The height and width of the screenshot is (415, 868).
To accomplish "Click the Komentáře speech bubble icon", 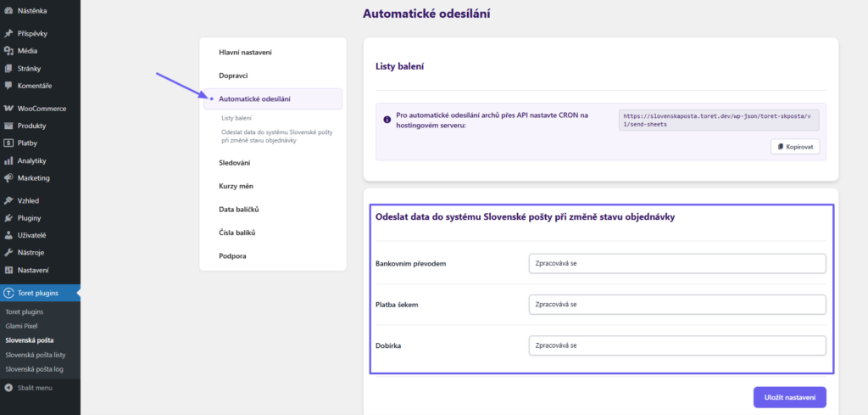I will point(8,86).
